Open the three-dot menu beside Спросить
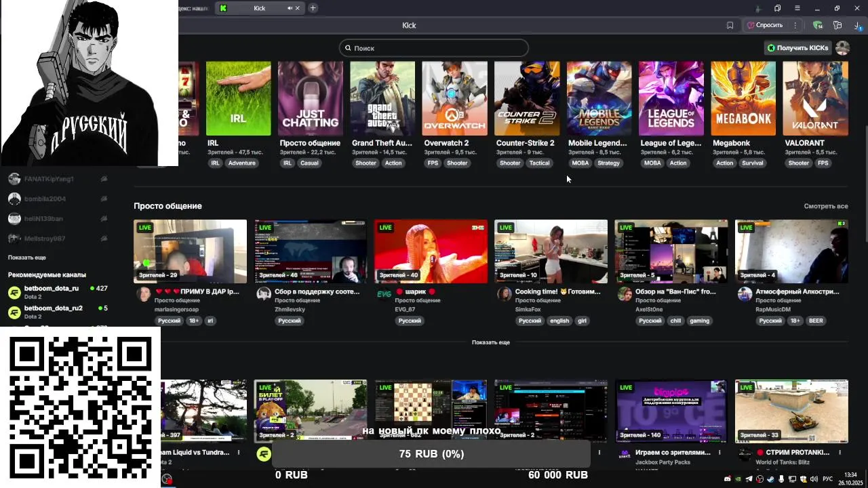This screenshot has width=868, height=488. pyautogui.click(x=795, y=25)
